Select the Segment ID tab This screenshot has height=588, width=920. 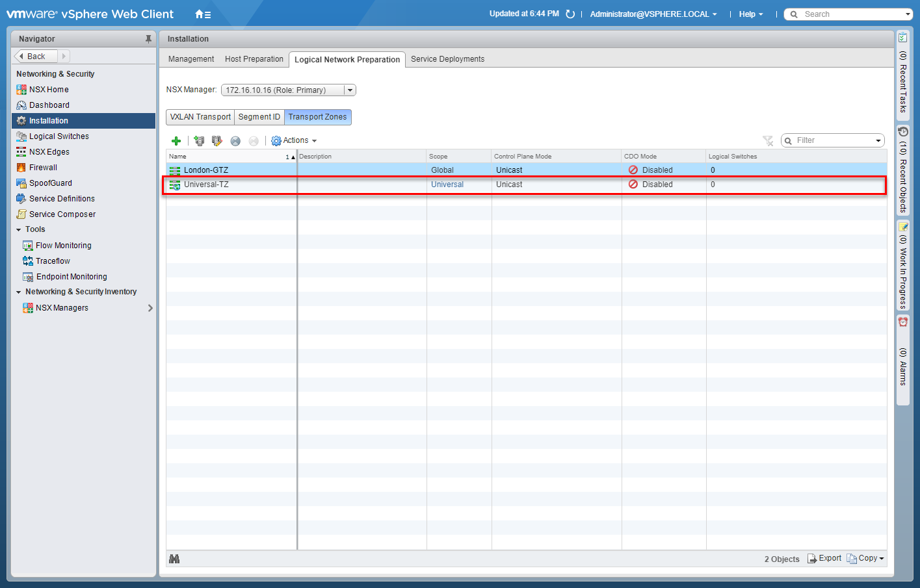tap(259, 117)
